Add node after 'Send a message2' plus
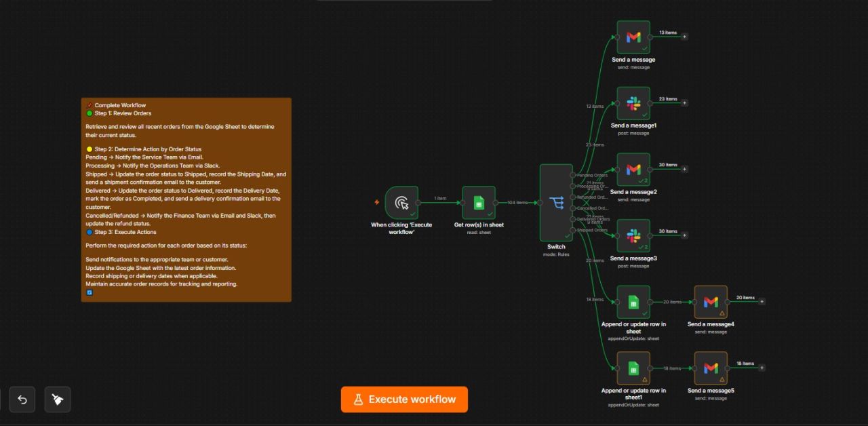Viewport: 868px width, 426px height. point(684,169)
